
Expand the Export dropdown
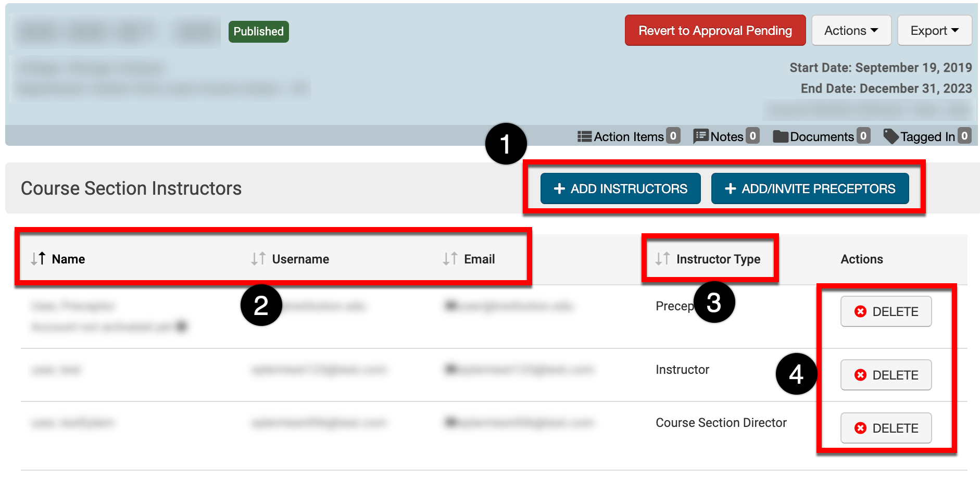[934, 31]
